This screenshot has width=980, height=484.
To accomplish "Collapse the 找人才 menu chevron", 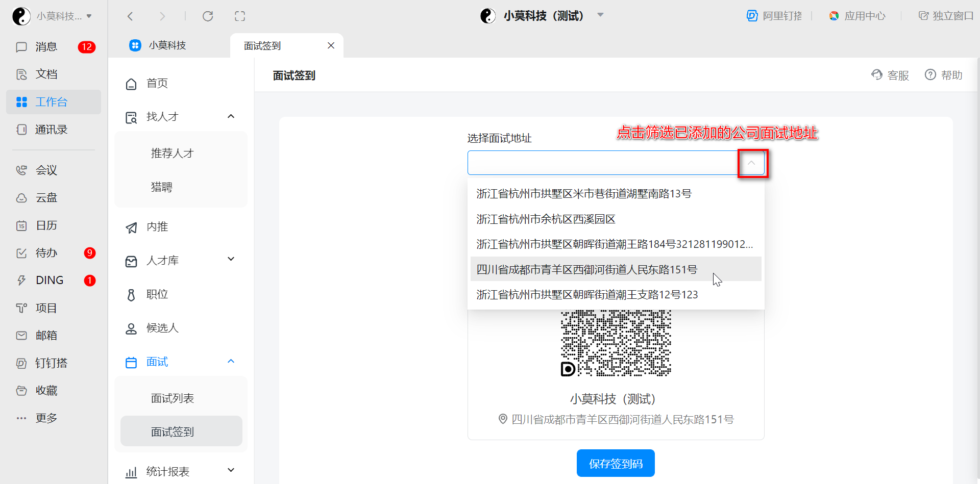I will click(x=231, y=116).
